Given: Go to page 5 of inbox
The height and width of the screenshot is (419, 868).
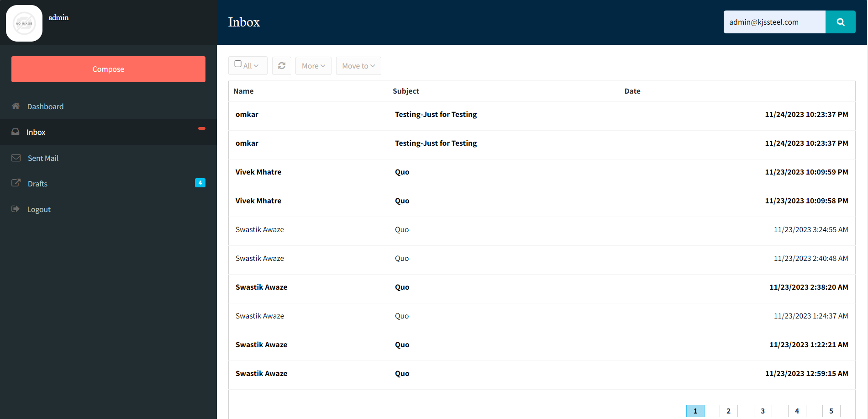Looking at the screenshot, I should (x=831, y=411).
